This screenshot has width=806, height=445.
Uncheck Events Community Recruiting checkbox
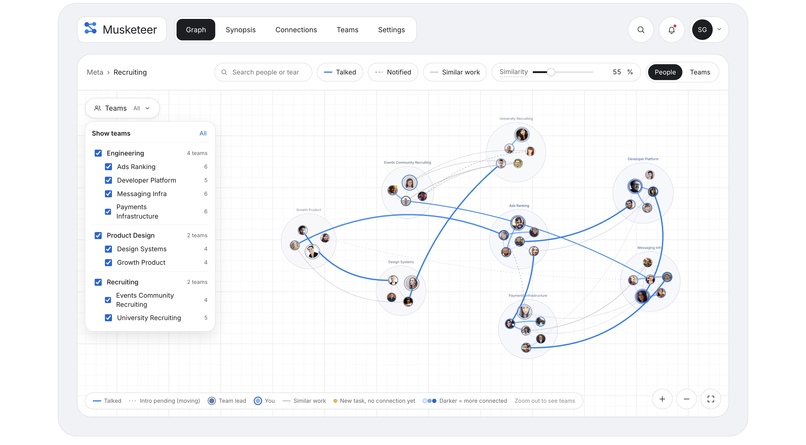(108, 300)
